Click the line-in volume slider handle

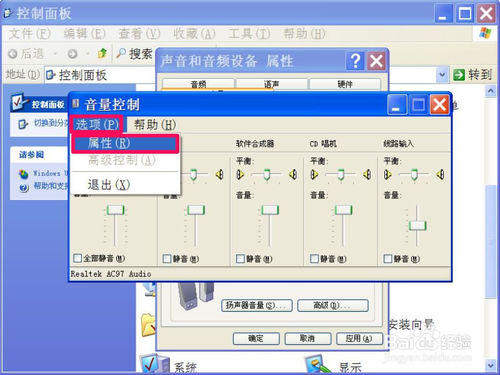tap(417, 226)
